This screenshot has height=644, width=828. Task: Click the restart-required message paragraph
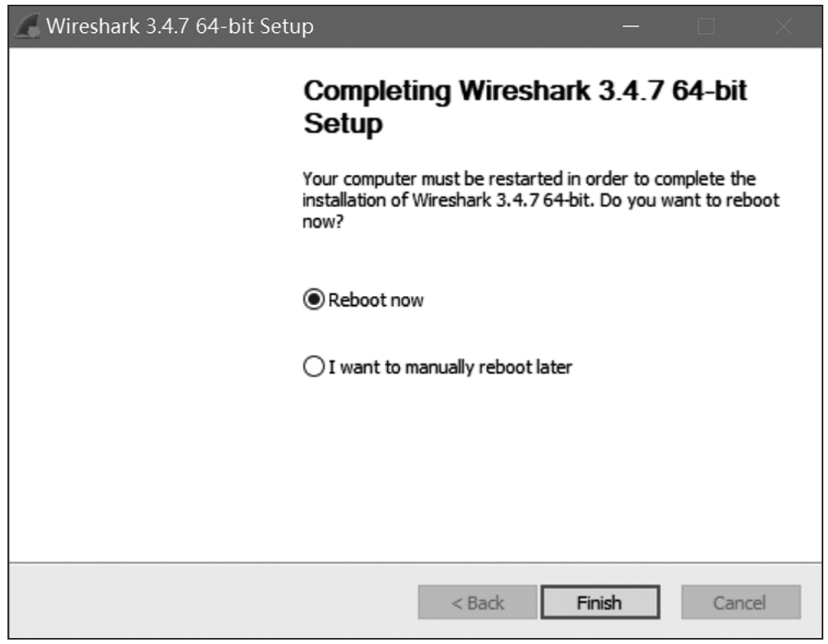click(x=540, y=199)
